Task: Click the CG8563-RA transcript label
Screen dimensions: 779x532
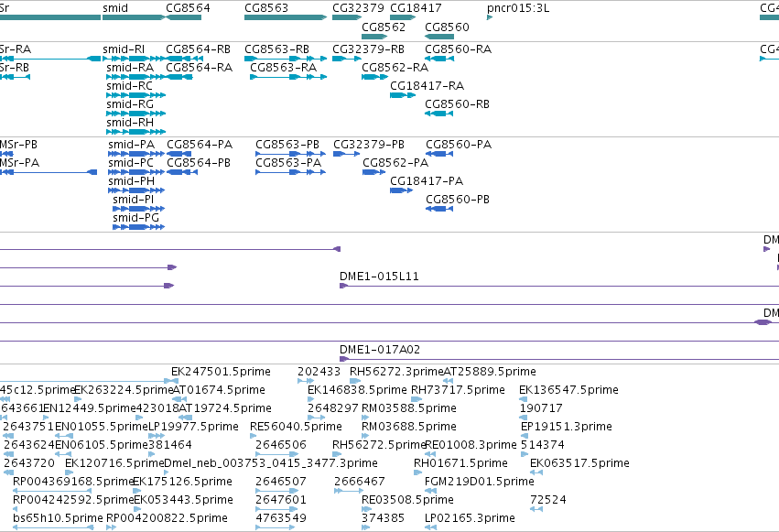Action: click(x=283, y=68)
